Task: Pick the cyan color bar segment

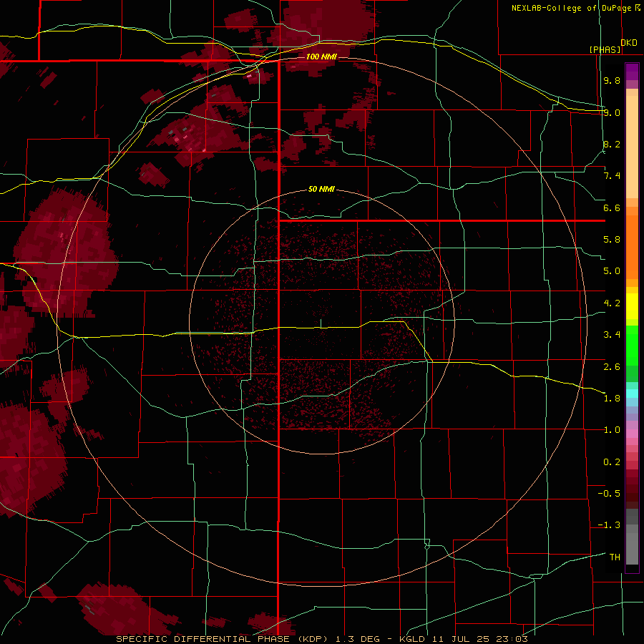Action: click(632, 394)
